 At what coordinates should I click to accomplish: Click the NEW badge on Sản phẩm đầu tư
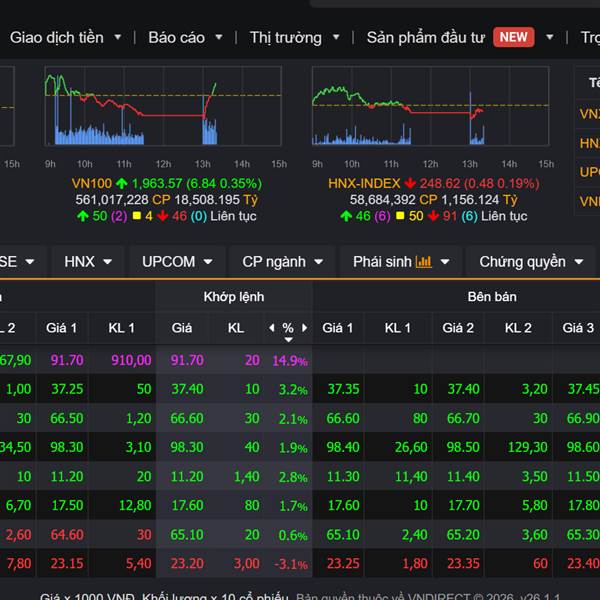[514, 37]
